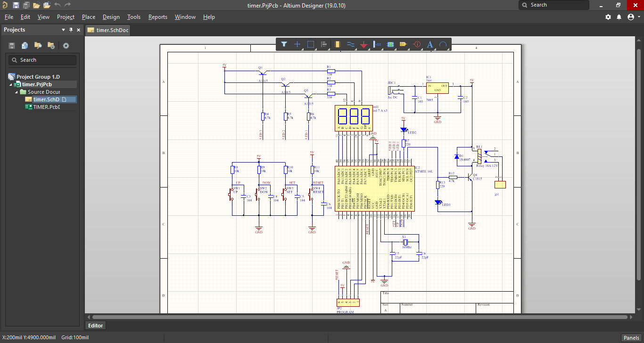Collapse the Source Documents folder

coord(17,92)
